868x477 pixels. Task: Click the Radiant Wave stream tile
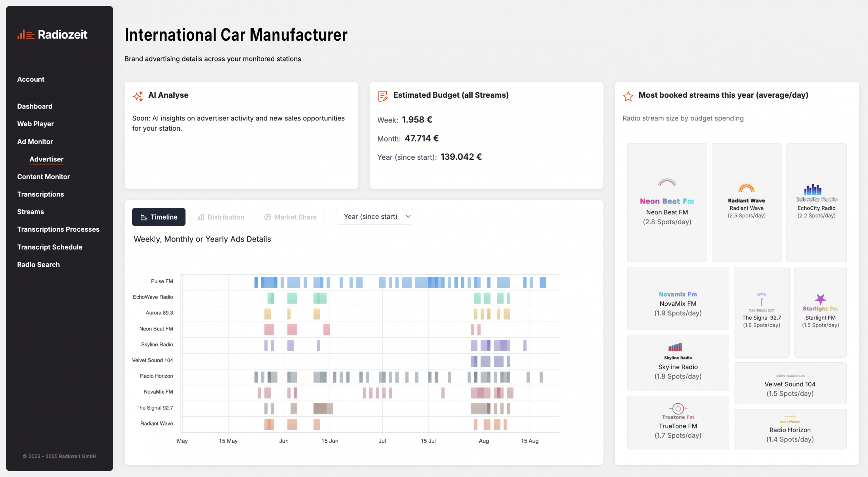[x=746, y=203]
